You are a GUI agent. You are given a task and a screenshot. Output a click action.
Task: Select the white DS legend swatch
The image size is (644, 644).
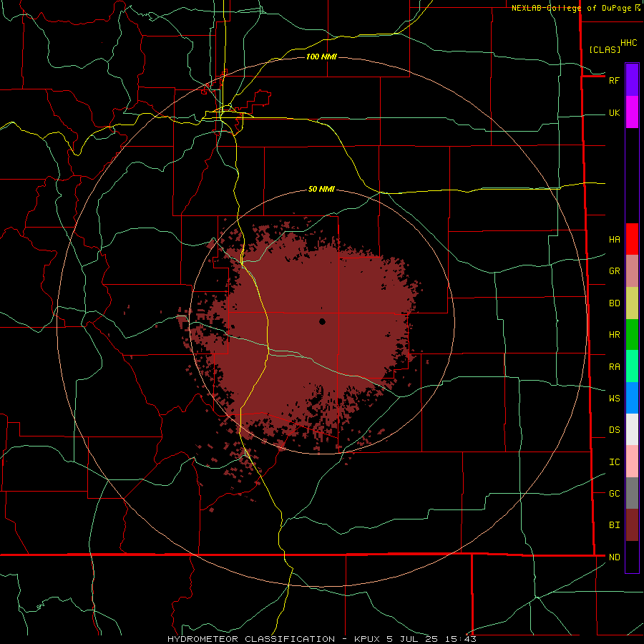[632, 429]
